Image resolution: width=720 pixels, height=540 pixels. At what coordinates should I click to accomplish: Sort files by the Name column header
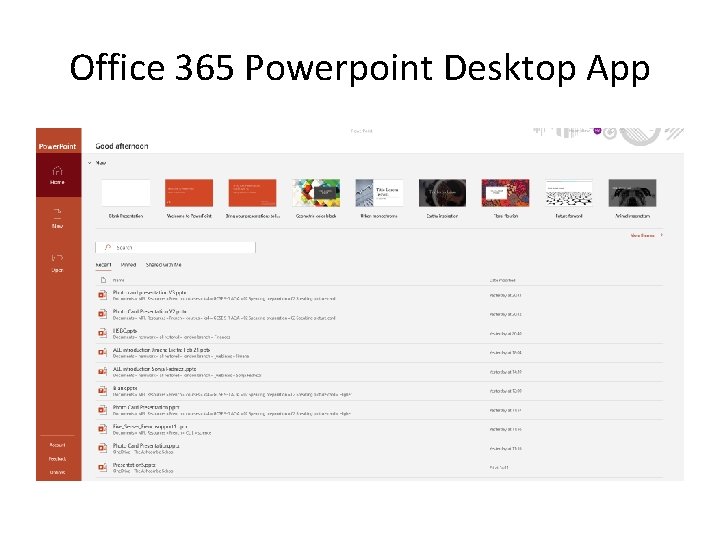click(118, 280)
